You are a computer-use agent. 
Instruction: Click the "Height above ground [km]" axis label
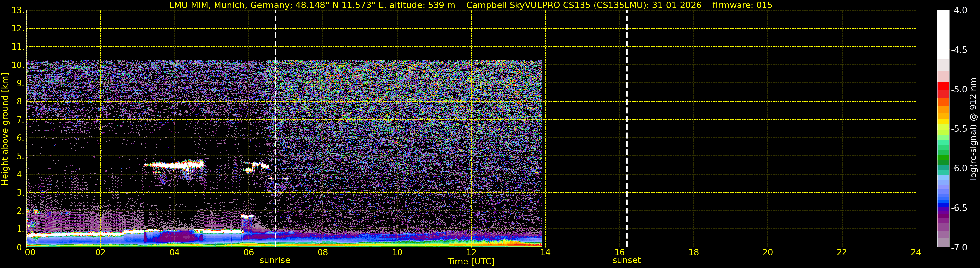point(5,129)
